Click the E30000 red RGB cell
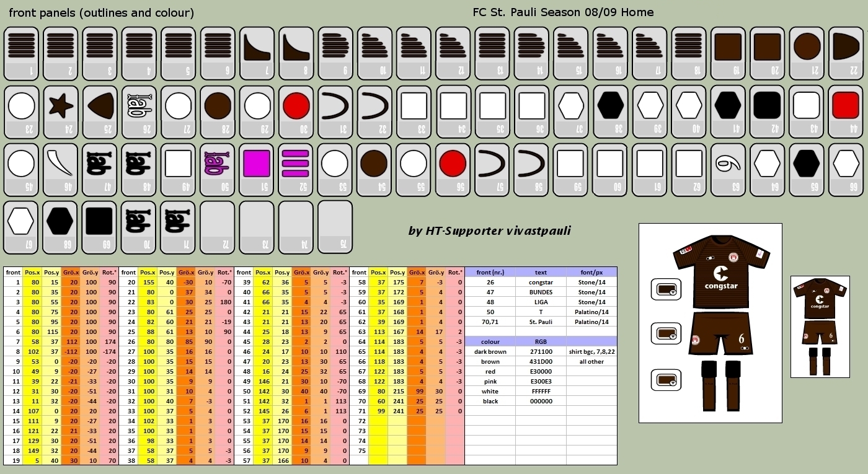The height and width of the screenshot is (474, 868). point(541,371)
